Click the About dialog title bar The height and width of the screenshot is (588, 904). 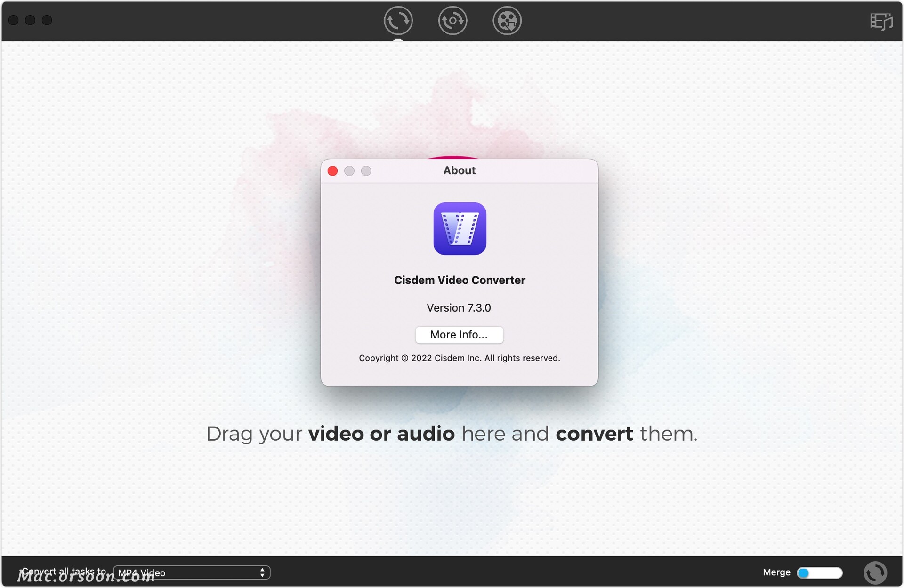(459, 170)
